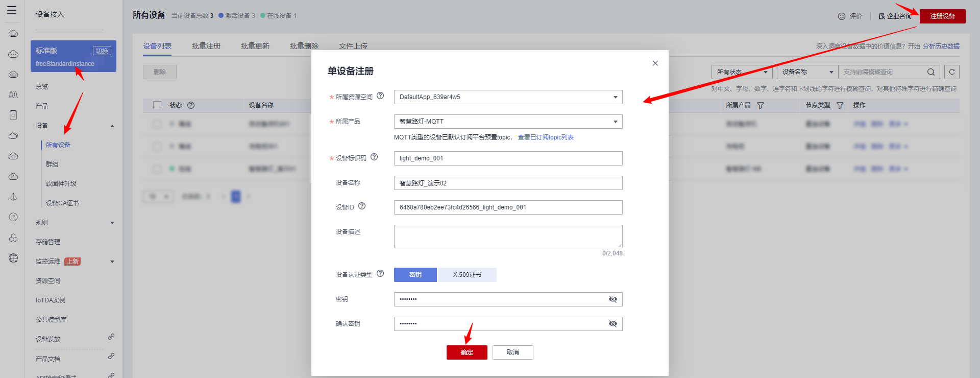980x378 pixels.
Task: Switch to the 设备列表 tab
Action: (x=157, y=46)
